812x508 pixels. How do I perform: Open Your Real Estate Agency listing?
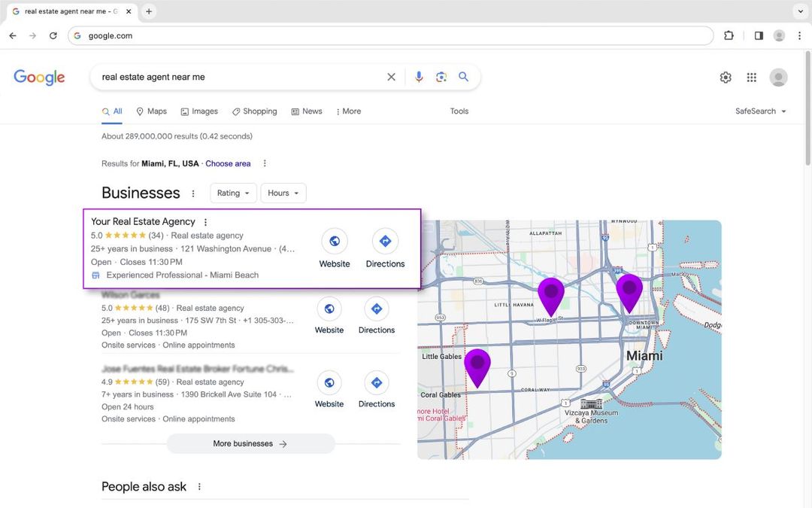[x=143, y=222]
